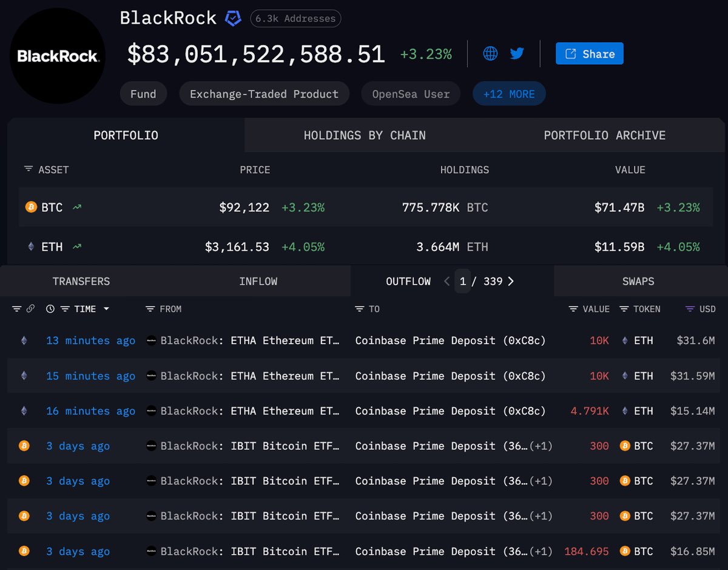Click the link icon in transfers header
This screenshot has height=570, width=728.
[30, 309]
